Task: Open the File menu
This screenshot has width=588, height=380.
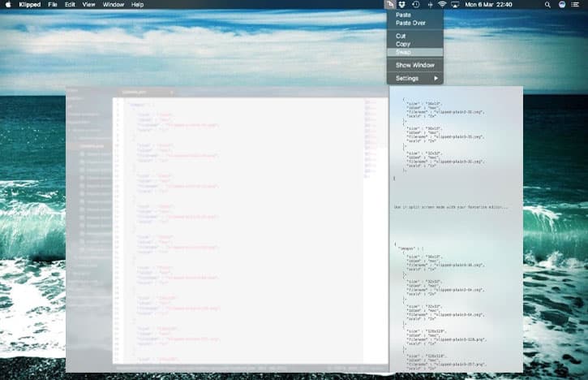Action: pos(53,5)
